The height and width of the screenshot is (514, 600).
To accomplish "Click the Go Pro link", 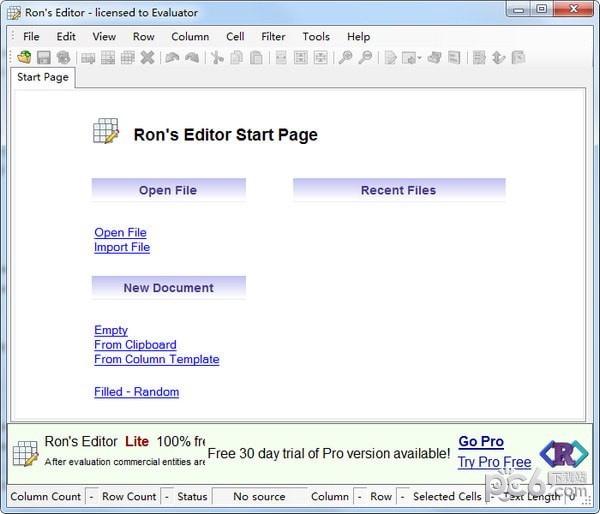I will 481,442.
